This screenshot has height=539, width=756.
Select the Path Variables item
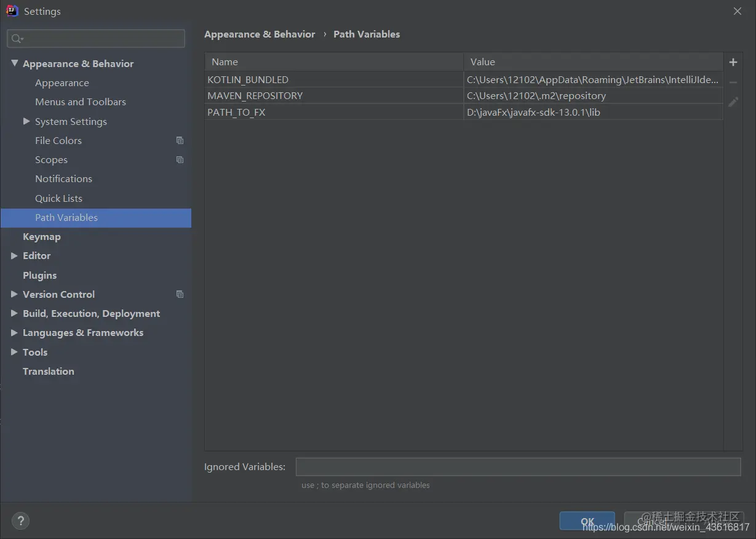click(96, 218)
